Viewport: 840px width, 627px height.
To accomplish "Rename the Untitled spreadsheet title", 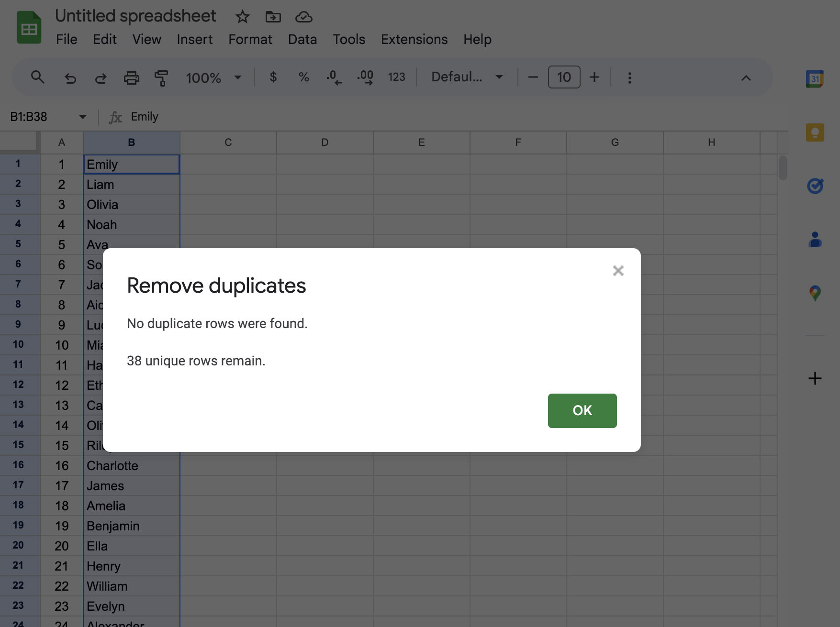I will (x=135, y=16).
